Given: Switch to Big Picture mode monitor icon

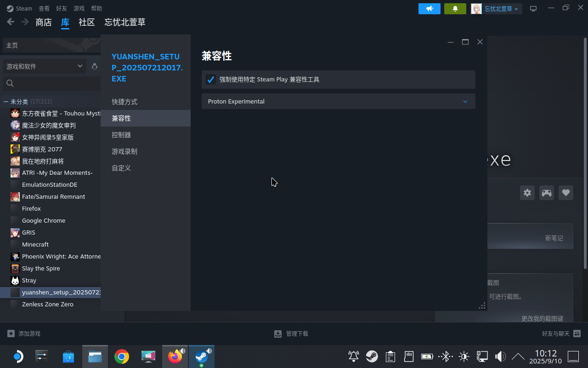Looking at the screenshot, I should point(533,9).
